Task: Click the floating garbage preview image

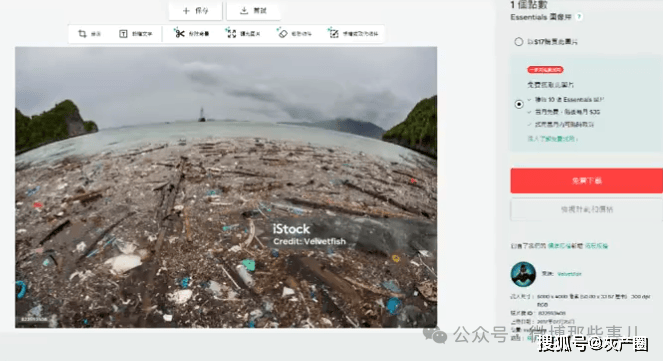Action: (x=226, y=187)
